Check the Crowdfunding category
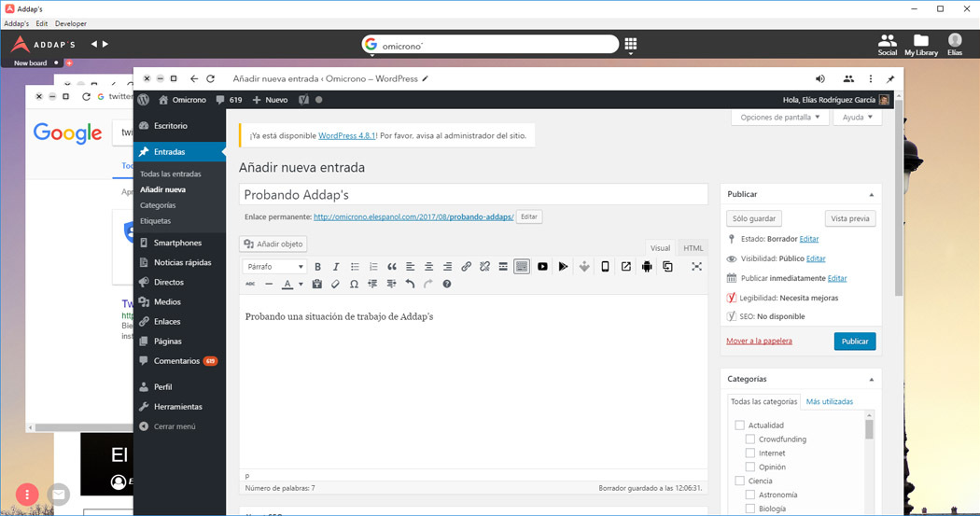 (750, 439)
